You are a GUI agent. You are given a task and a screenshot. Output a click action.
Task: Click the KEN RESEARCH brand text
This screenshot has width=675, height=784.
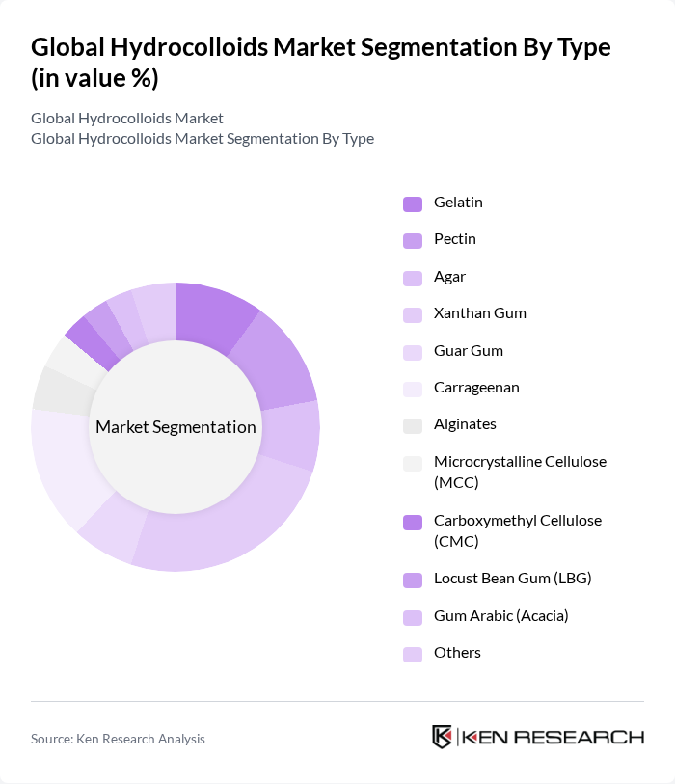tap(553, 737)
